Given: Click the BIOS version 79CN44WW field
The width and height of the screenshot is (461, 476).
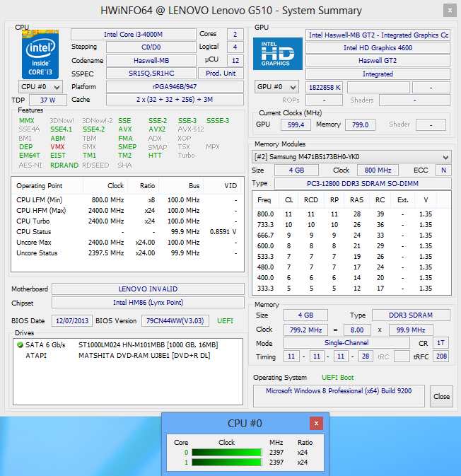Looking at the screenshot, I should click(175, 320).
